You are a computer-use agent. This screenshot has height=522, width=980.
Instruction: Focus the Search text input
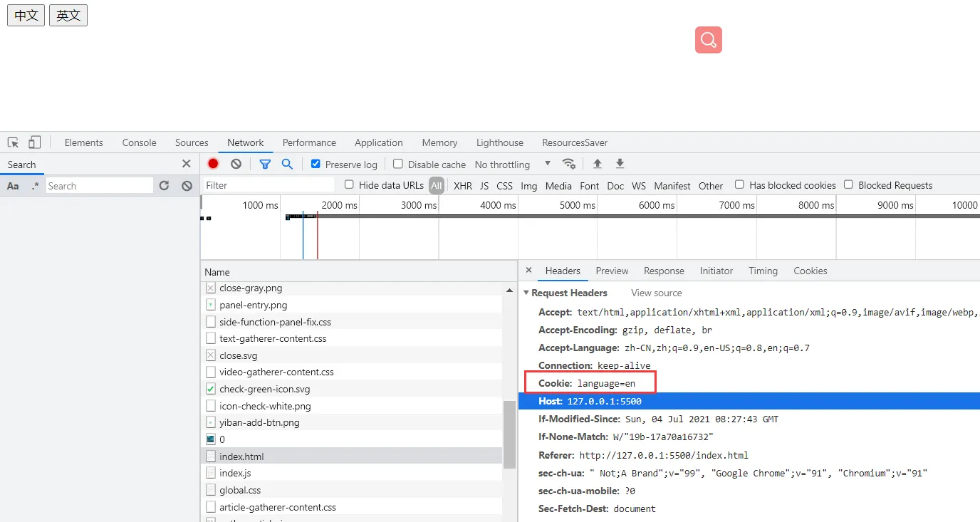click(100, 186)
